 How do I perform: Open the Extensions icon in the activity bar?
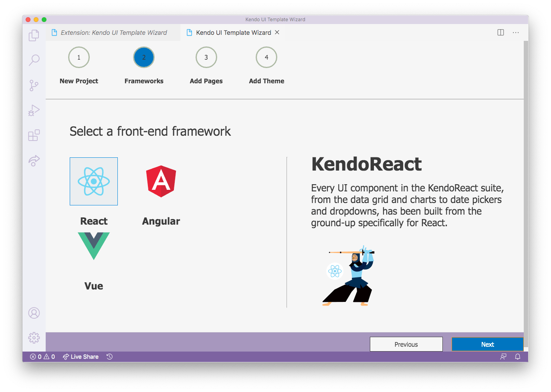(x=34, y=135)
